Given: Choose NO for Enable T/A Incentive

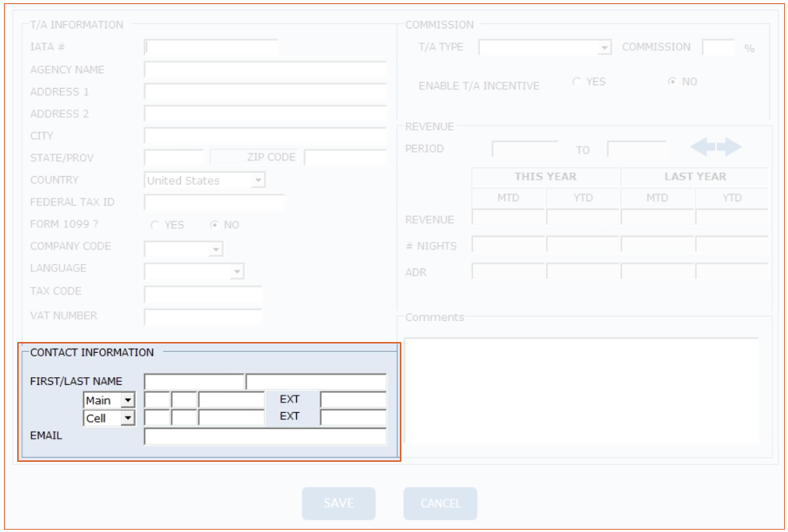Looking at the screenshot, I should pos(672,82).
